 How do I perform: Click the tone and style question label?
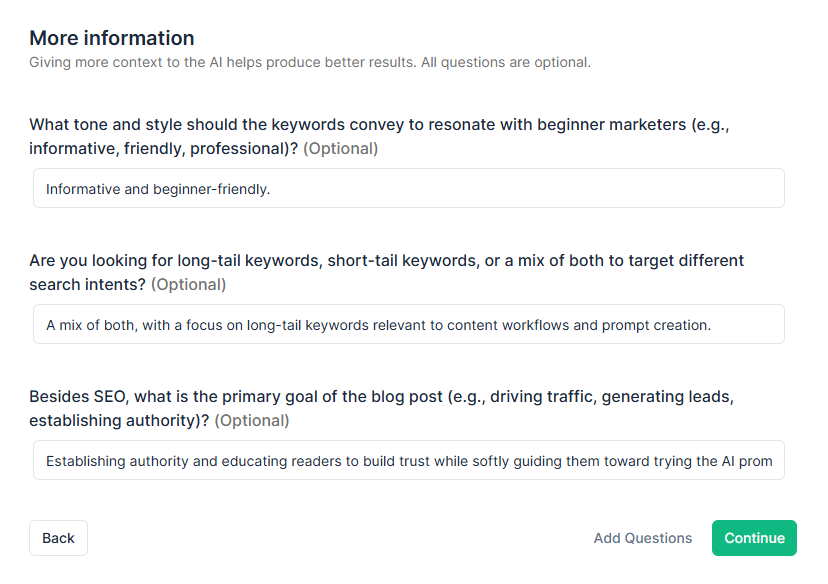point(379,136)
